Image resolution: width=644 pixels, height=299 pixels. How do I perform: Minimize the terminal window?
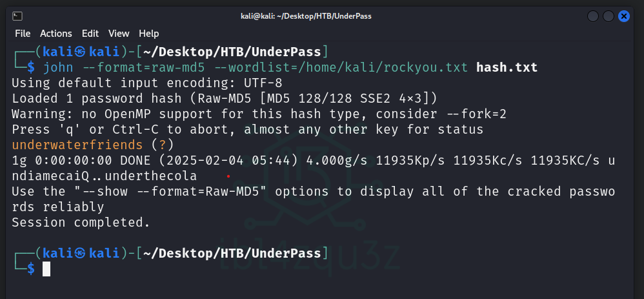pos(592,16)
